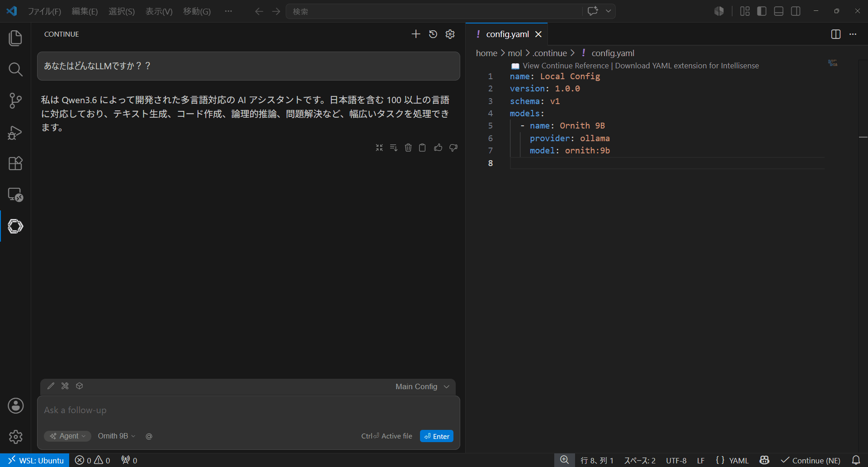Open the 表示(V) menu
Image resolution: width=868 pixels, height=467 pixels.
coord(159,11)
